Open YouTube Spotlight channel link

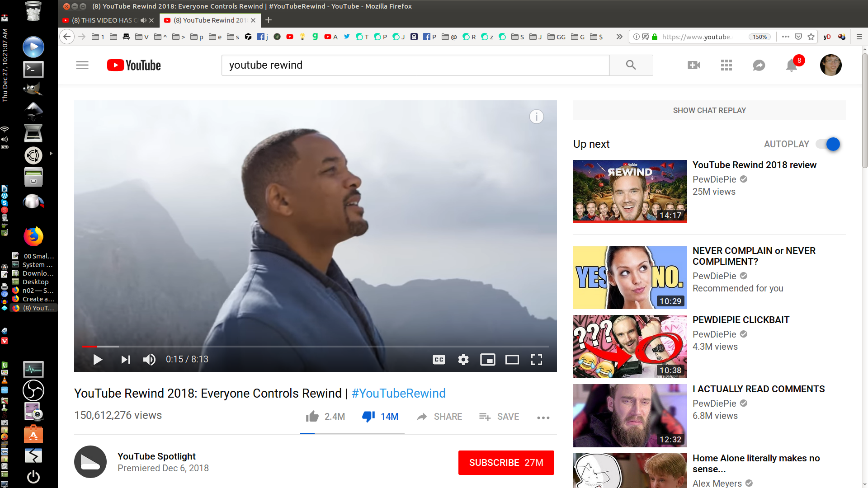click(156, 456)
